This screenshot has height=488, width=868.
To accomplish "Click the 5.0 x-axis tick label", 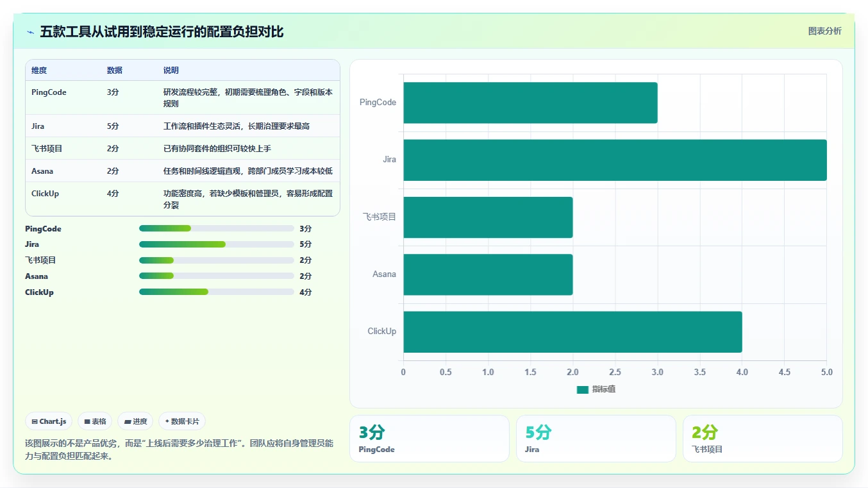I will 826,372.
